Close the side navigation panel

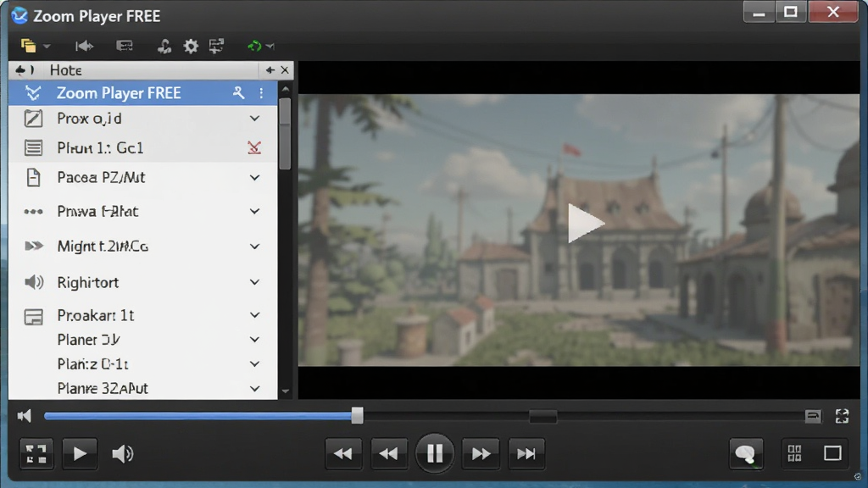[285, 70]
